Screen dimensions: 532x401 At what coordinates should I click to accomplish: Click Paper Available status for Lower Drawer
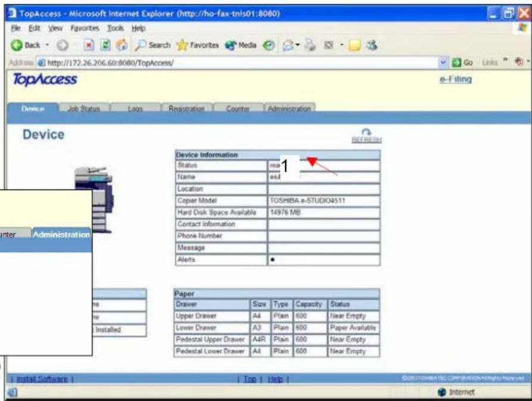tap(353, 328)
